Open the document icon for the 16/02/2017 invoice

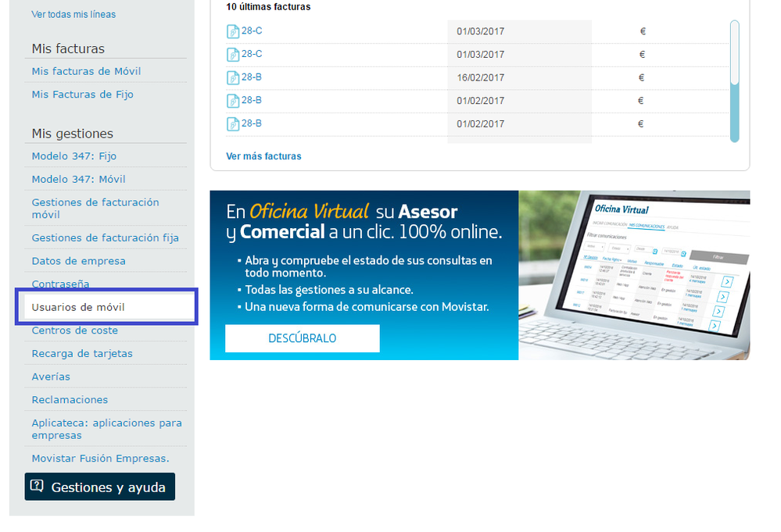pyautogui.click(x=232, y=77)
